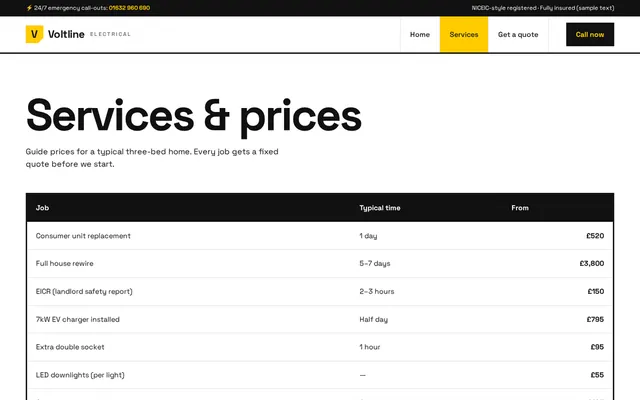Viewport: 640px width, 400px height.
Task: Select the 7kW EV charger installed row
Action: pyautogui.click(x=320, y=319)
